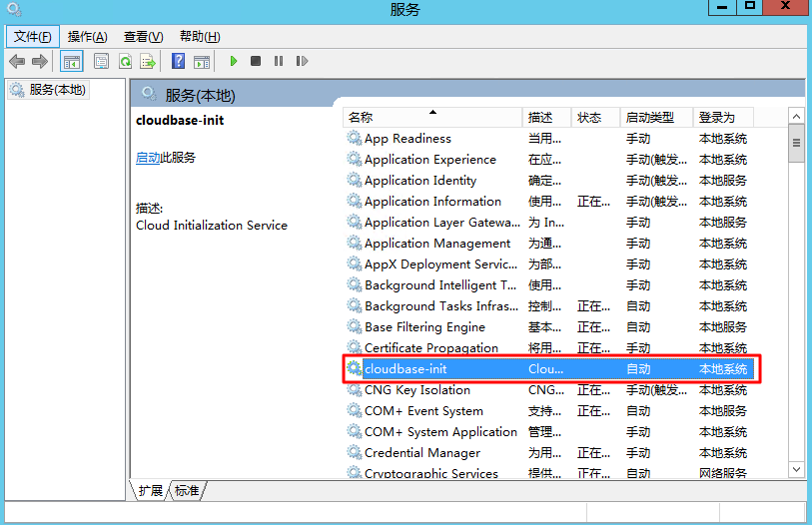Open the 帮助(H) menu

[x=200, y=37]
